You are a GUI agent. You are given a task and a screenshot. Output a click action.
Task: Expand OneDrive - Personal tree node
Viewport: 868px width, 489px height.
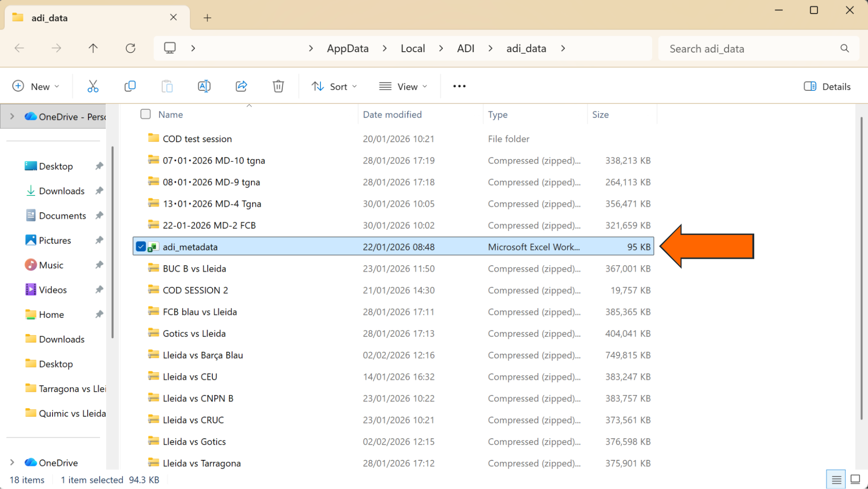(x=12, y=116)
